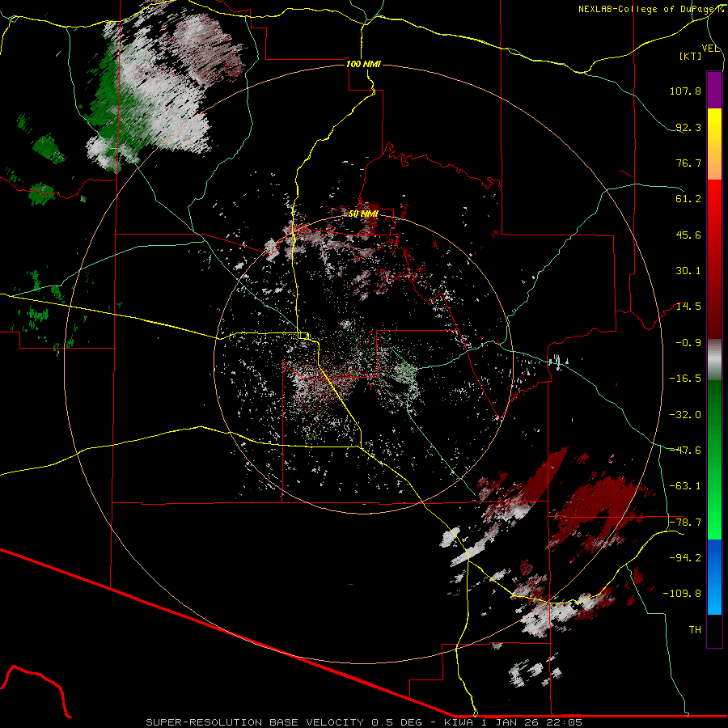Click the 76.7 legend value
The height and width of the screenshot is (728, 728).
pos(688,163)
